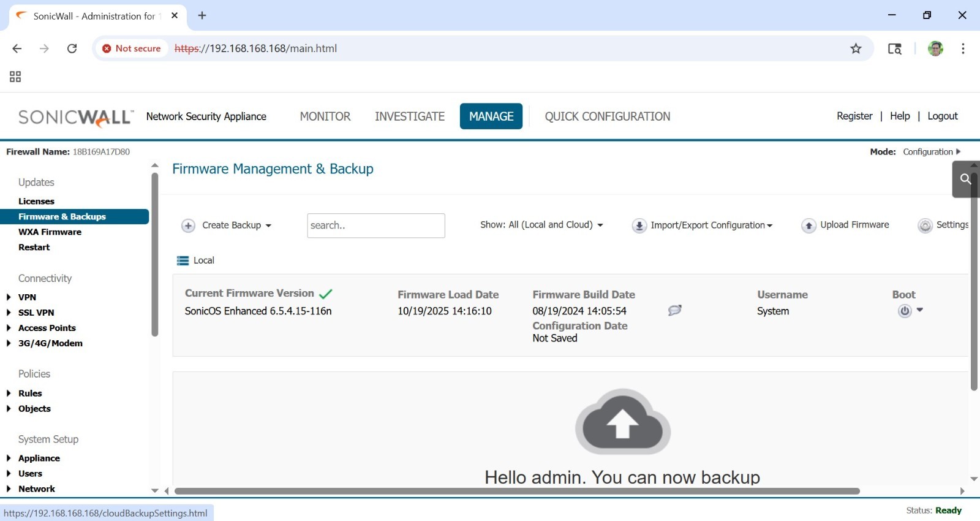Open the Chrome three-dot menu
This screenshot has width=980, height=521.
963,48
